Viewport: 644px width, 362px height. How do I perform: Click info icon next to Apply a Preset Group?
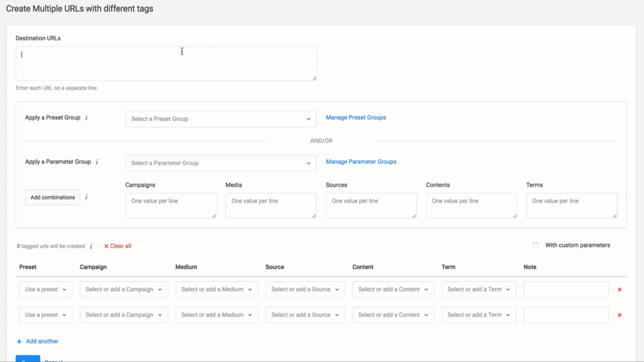click(x=86, y=118)
